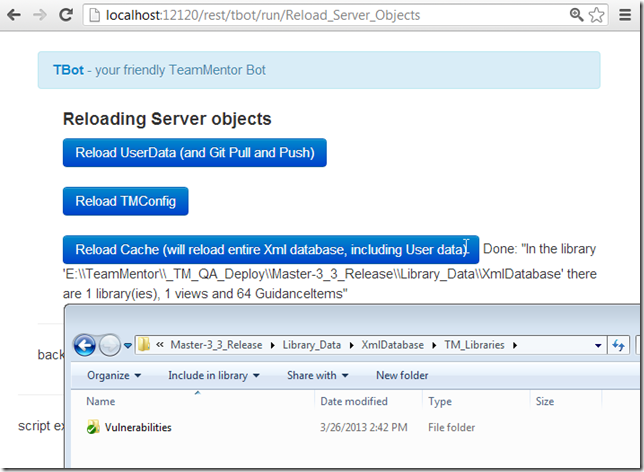Click the folder icon in the Explorer breadcrumb
This screenshot has height=472, width=644.
coord(144,345)
